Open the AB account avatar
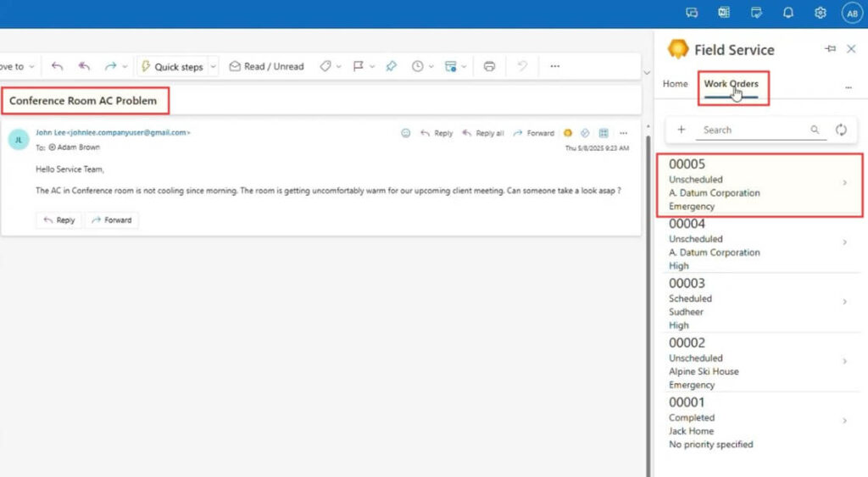This screenshot has height=477, width=868. click(852, 14)
